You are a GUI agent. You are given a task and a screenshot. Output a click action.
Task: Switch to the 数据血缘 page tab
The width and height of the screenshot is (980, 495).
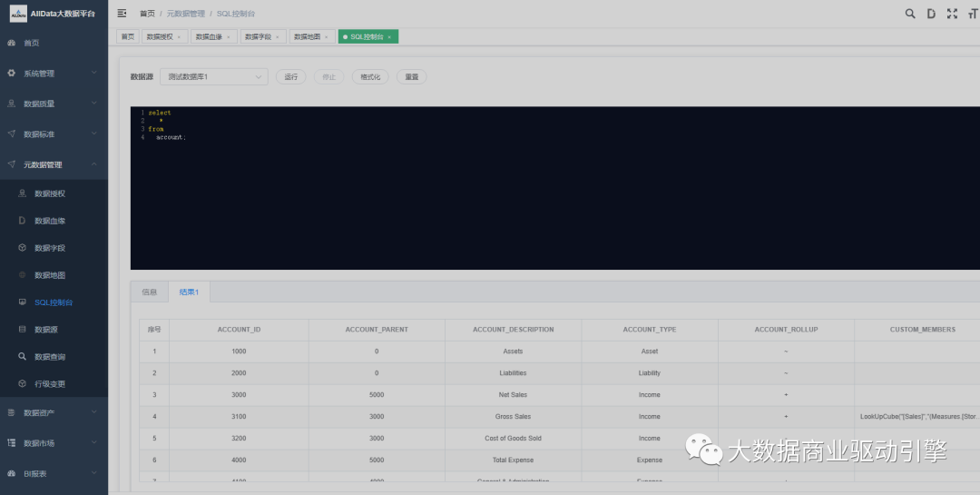coord(209,37)
